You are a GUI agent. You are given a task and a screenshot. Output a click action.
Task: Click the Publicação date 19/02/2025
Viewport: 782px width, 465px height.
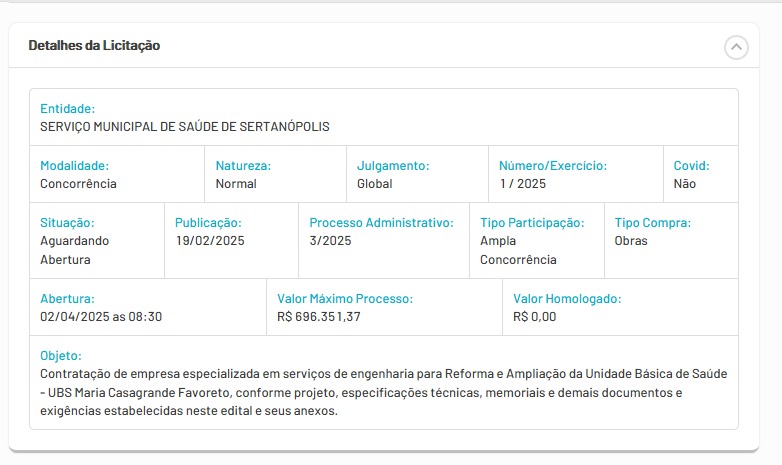[209, 241]
